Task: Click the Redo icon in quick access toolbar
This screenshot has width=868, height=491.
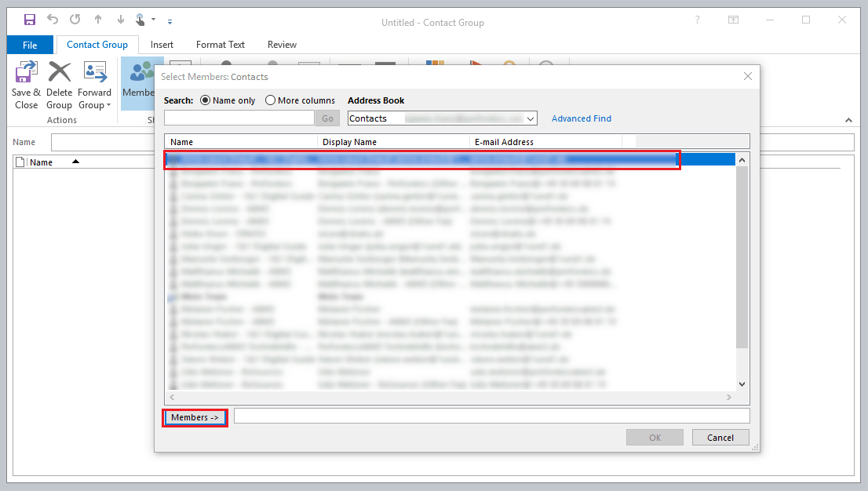Action: pos(73,19)
